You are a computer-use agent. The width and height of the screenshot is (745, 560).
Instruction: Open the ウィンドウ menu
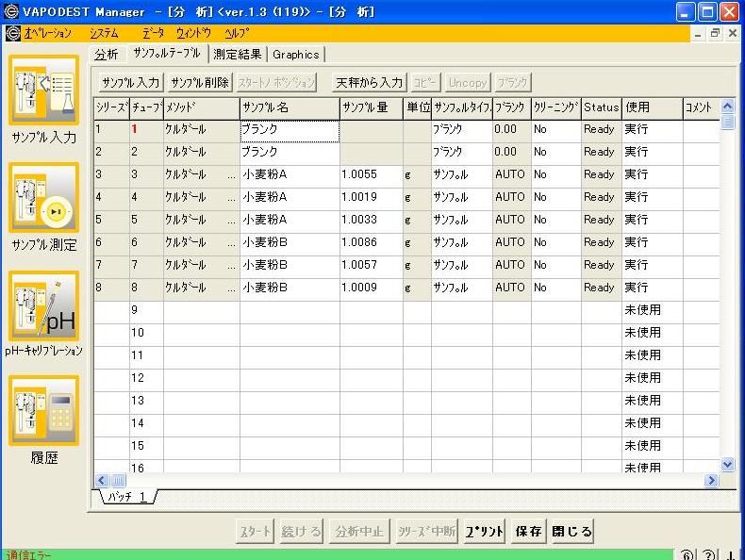click(x=193, y=33)
